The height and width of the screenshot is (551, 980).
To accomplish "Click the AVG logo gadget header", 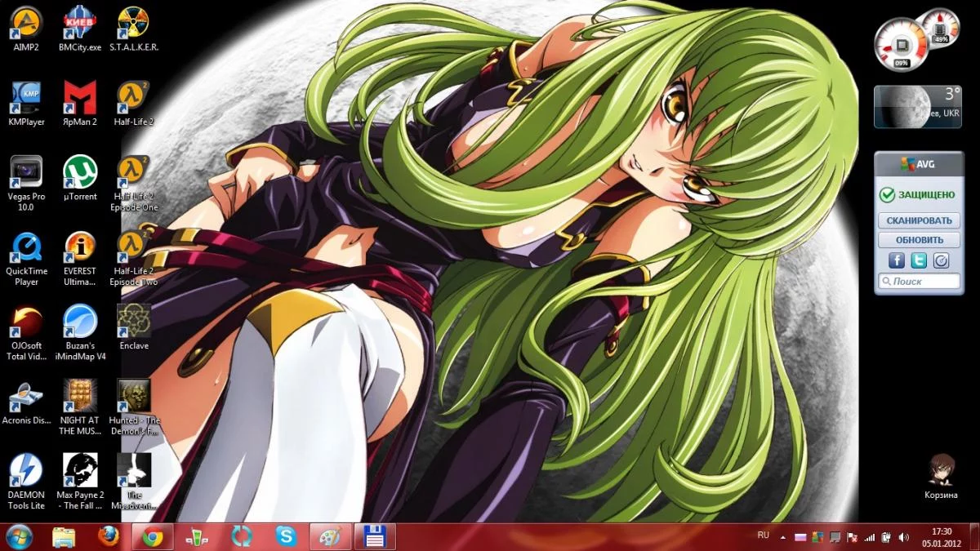I will [917, 164].
